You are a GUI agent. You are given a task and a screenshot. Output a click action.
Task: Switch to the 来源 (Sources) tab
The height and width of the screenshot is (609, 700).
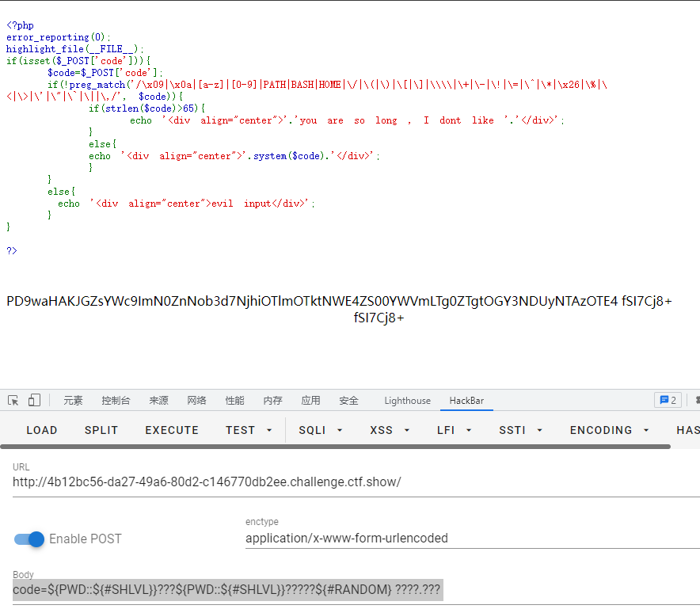158,401
